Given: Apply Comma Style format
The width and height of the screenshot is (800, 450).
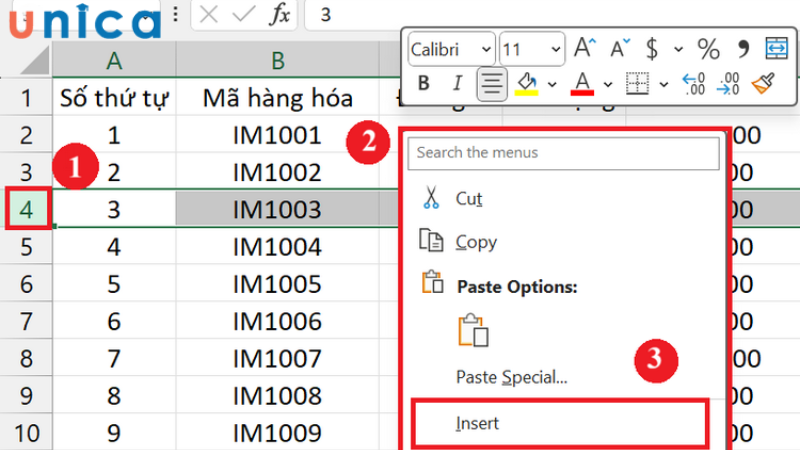Looking at the screenshot, I should [x=743, y=49].
